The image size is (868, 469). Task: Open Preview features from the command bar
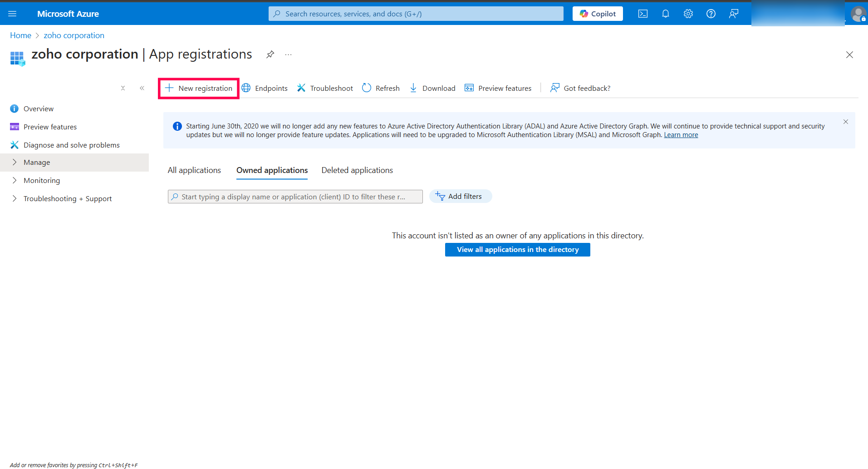click(x=498, y=88)
